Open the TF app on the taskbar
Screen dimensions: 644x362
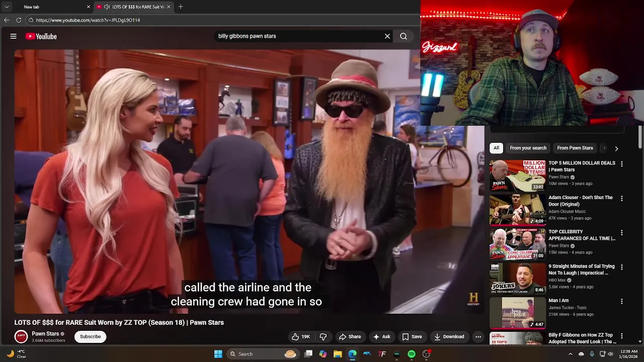(x=382, y=354)
